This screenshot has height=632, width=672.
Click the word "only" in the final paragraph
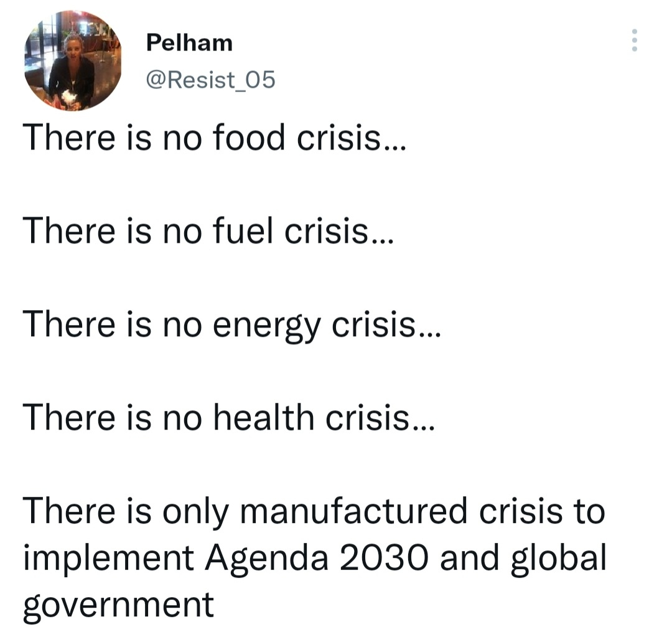pyautogui.click(x=193, y=512)
